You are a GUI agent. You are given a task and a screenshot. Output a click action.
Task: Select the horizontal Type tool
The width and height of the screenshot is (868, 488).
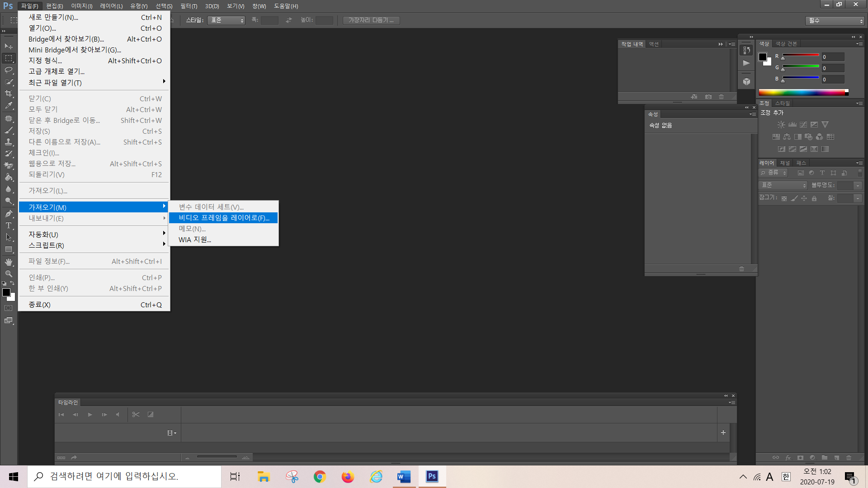point(9,225)
